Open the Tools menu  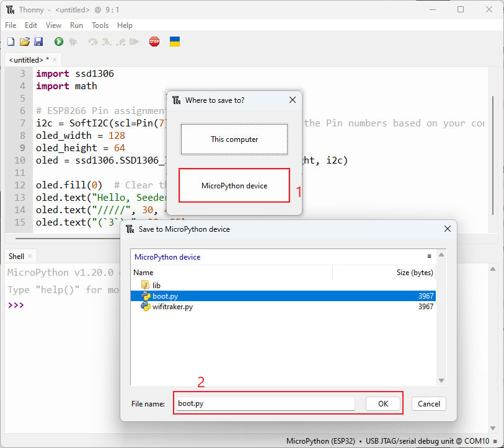point(100,25)
